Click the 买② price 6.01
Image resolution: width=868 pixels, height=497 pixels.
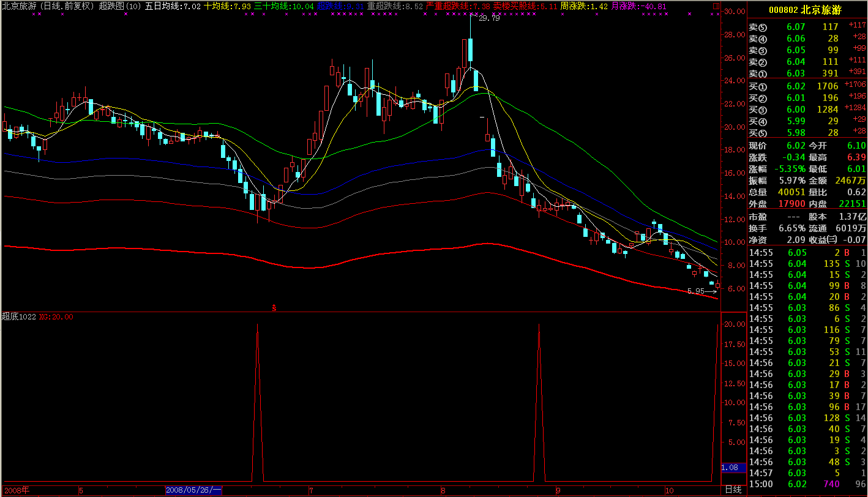(796, 98)
